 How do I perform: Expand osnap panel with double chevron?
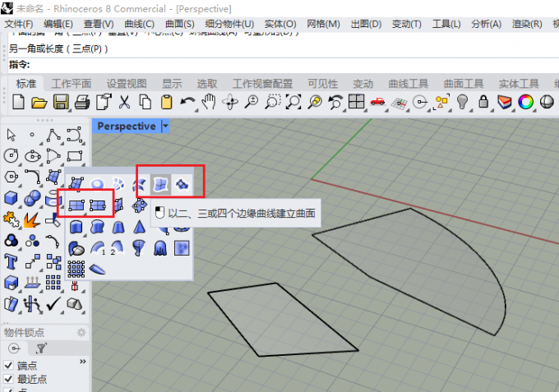pos(83,362)
